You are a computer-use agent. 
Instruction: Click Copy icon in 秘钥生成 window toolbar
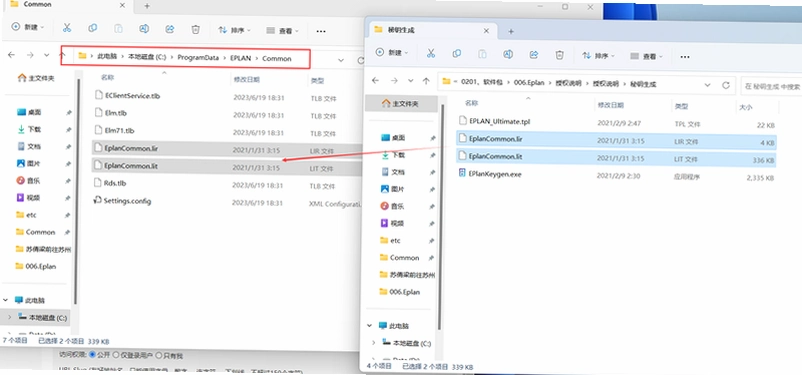point(457,53)
